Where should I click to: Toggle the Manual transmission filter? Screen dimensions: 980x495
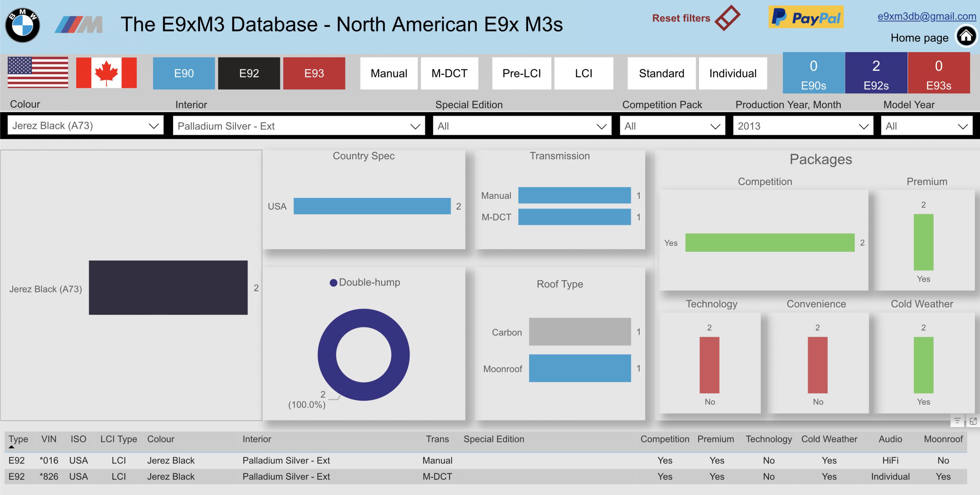click(x=389, y=74)
